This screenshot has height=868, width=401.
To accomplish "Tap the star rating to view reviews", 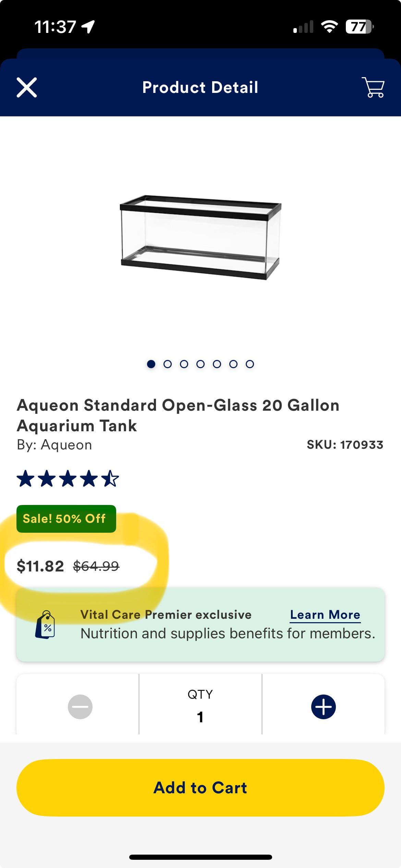I will tap(68, 479).
